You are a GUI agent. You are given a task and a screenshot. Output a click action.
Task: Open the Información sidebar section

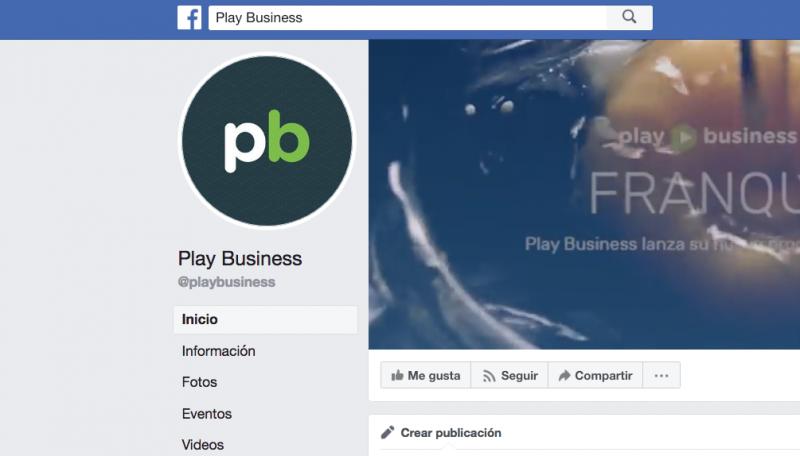[x=218, y=351]
